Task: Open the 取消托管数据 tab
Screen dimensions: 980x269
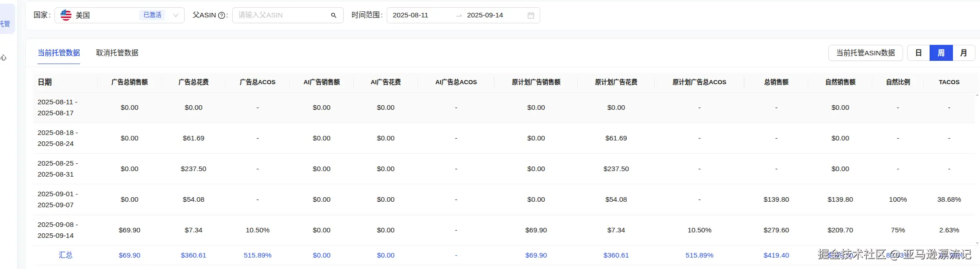Action: tap(117, 53)
